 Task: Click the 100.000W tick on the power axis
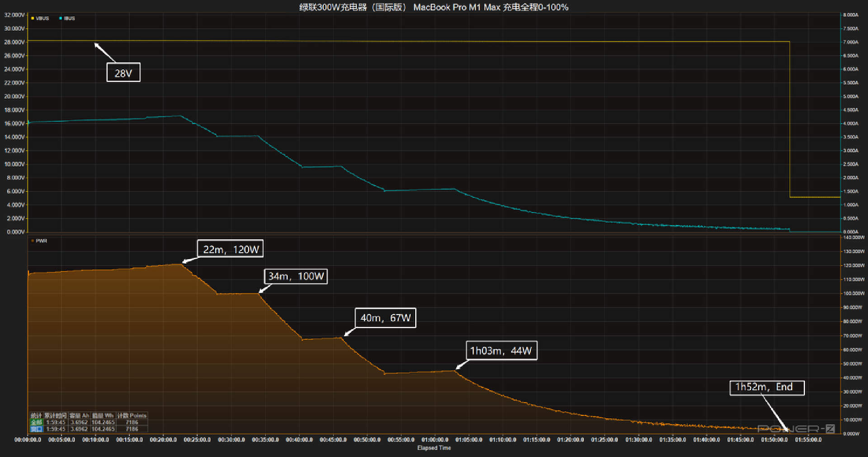click(x=854, y=294)
